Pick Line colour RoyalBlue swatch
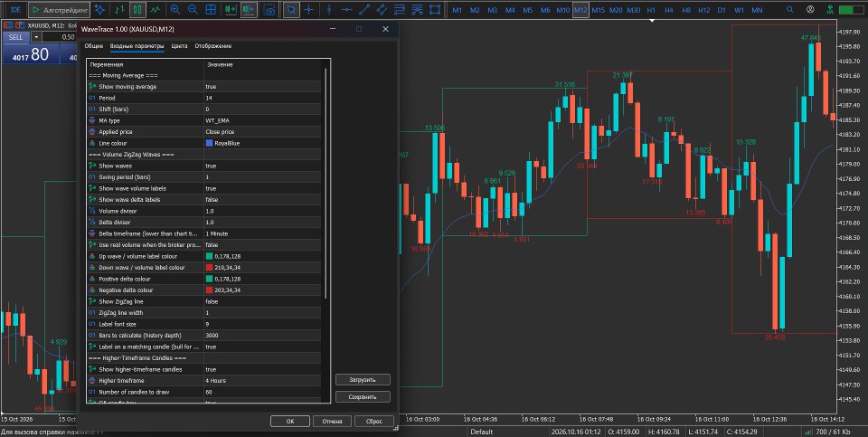This screenshot has width=868, height=437. point(210,143)
